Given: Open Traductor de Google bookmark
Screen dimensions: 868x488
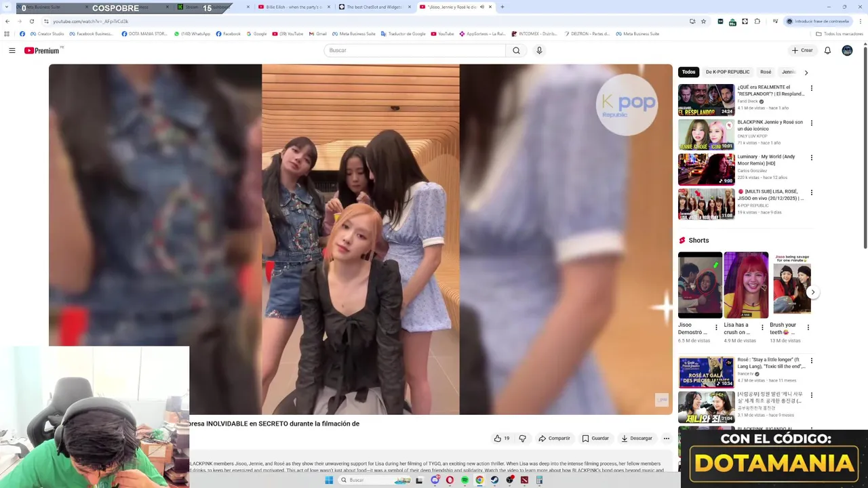Looking at the screenshot, I should coord(403,33).
